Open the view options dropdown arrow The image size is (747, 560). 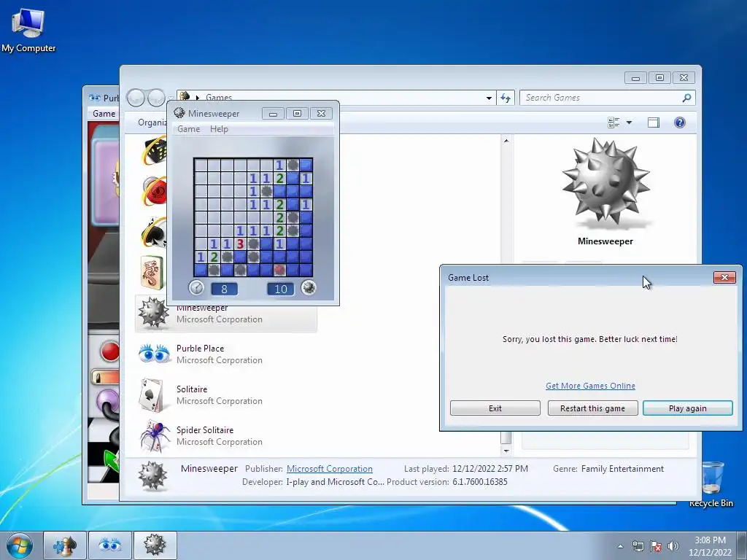tap(629, 122)
